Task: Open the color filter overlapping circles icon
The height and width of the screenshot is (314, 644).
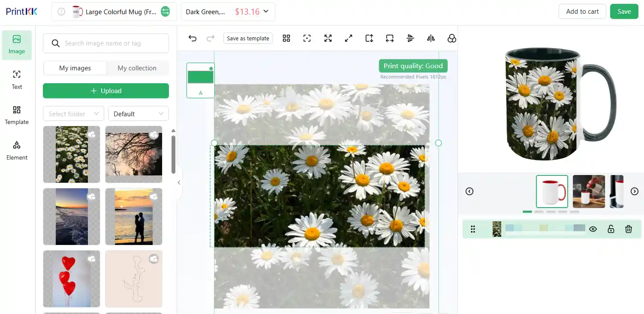Action: [x=451, y=38]
